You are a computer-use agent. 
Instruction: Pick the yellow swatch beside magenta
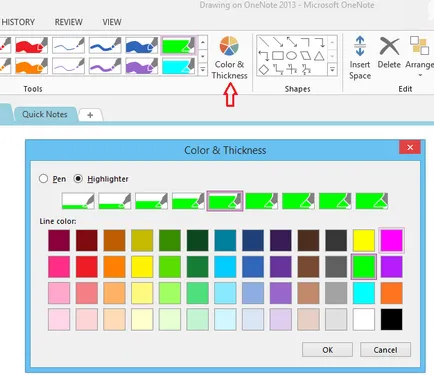364,240
